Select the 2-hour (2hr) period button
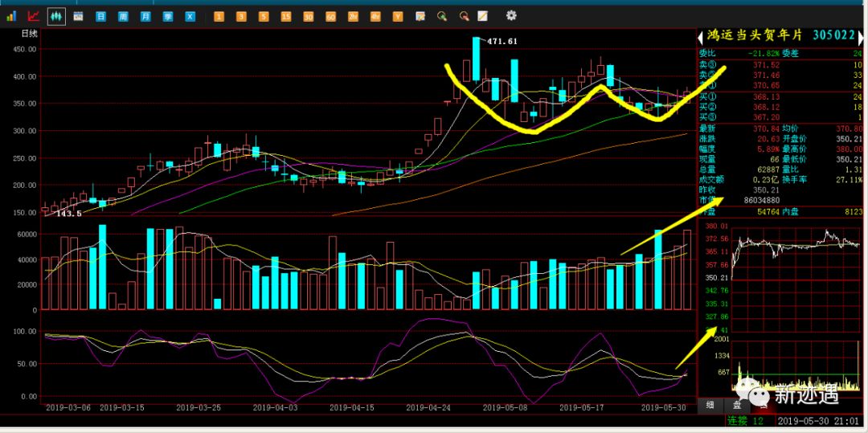Viewport: 868px width, 433px height. click(x=353, y=17)
